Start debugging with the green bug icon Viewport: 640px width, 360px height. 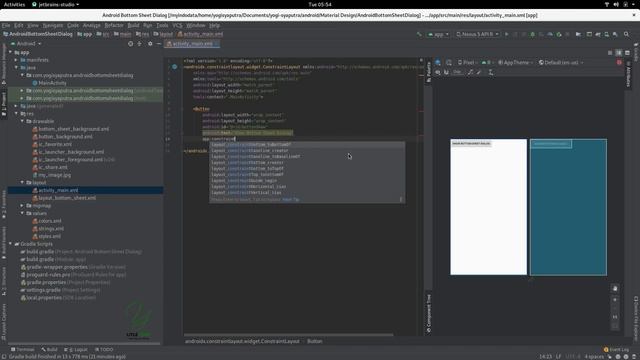[x=532, y=34]
